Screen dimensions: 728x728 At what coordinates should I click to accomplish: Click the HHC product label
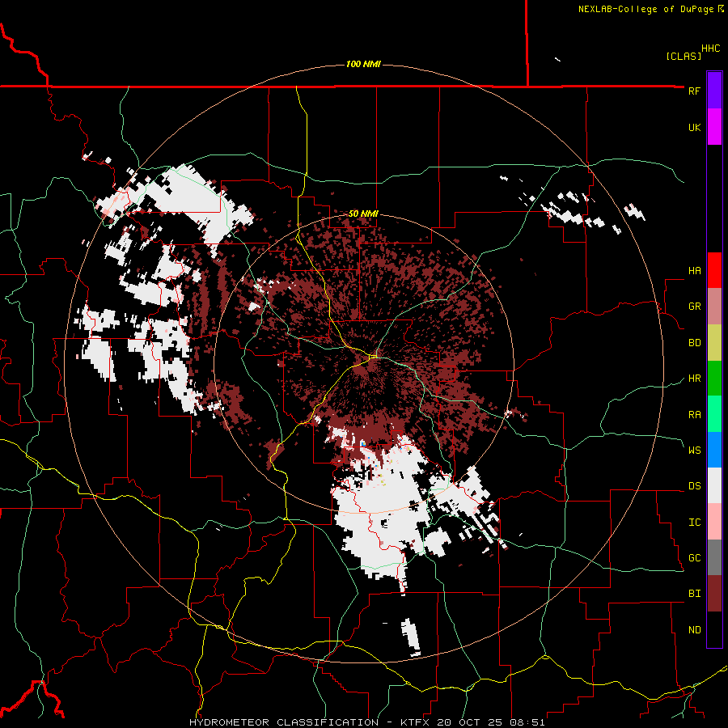click(x=710, y=49)
